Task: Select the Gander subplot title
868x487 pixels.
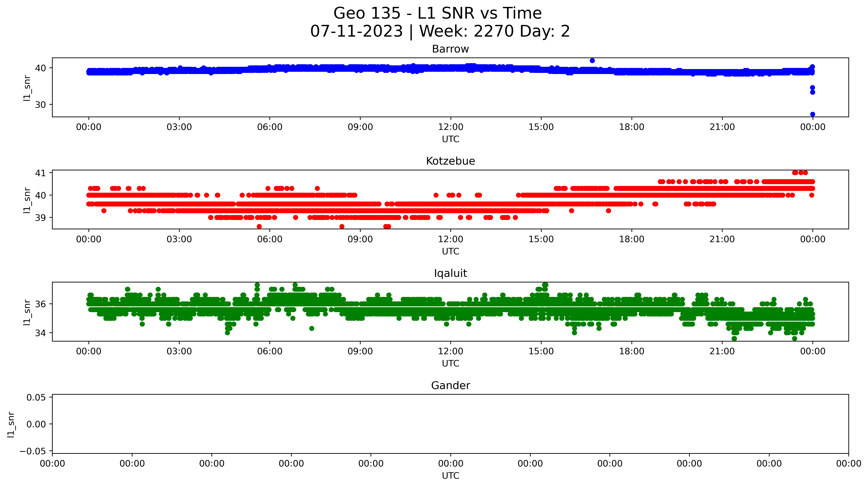Action: [451, 386]
